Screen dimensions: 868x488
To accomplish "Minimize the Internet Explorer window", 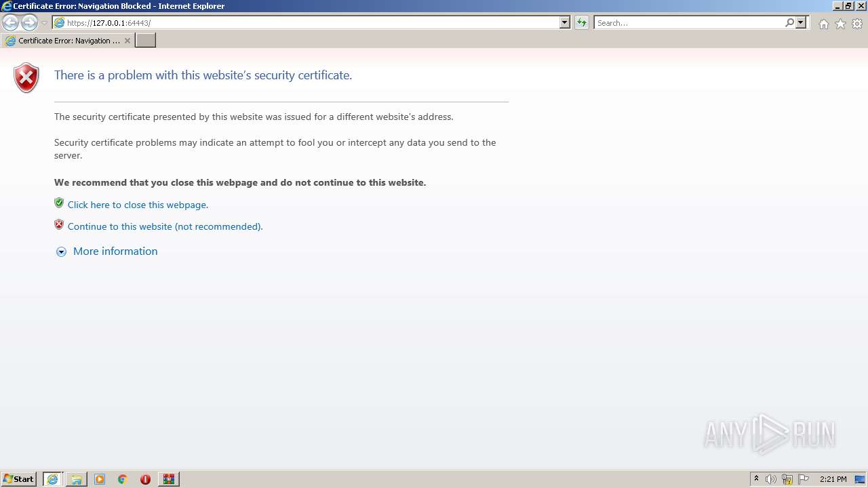I will click(837, 5).
